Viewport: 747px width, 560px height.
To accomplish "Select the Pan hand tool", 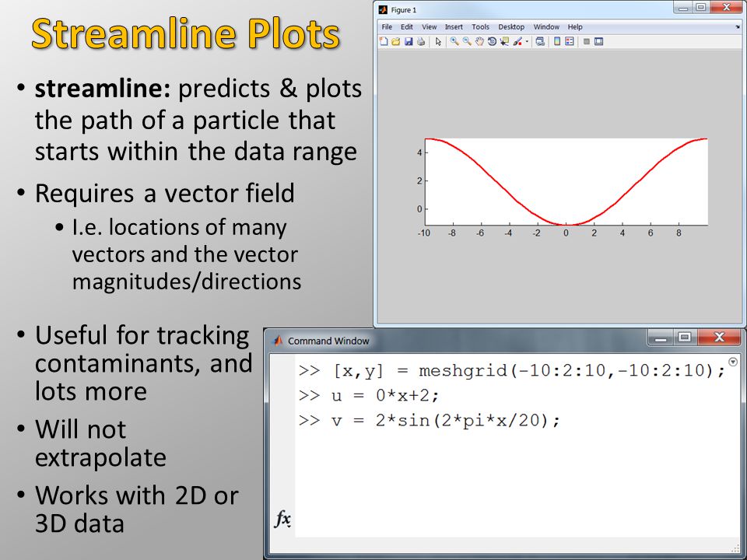I will pyautogui.click(x=479, y=41).
